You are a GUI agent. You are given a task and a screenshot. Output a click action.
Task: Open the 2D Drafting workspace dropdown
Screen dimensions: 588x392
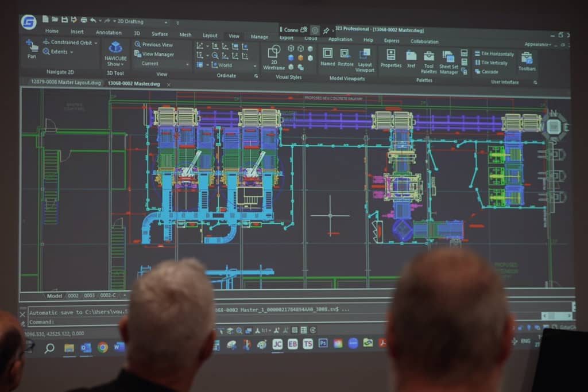click(142, 22)
